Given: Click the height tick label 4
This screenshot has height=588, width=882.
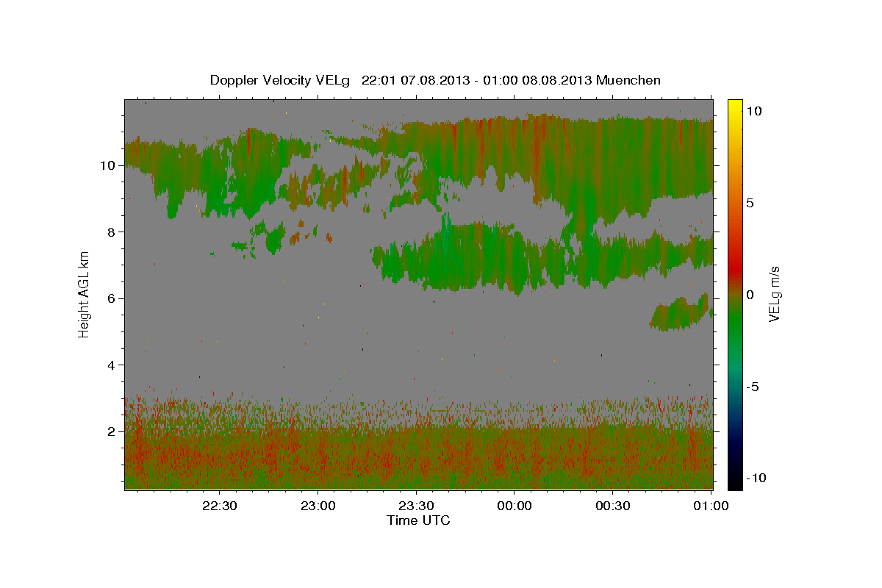Looking at the screenshot, I should click(x=112, y=365).
